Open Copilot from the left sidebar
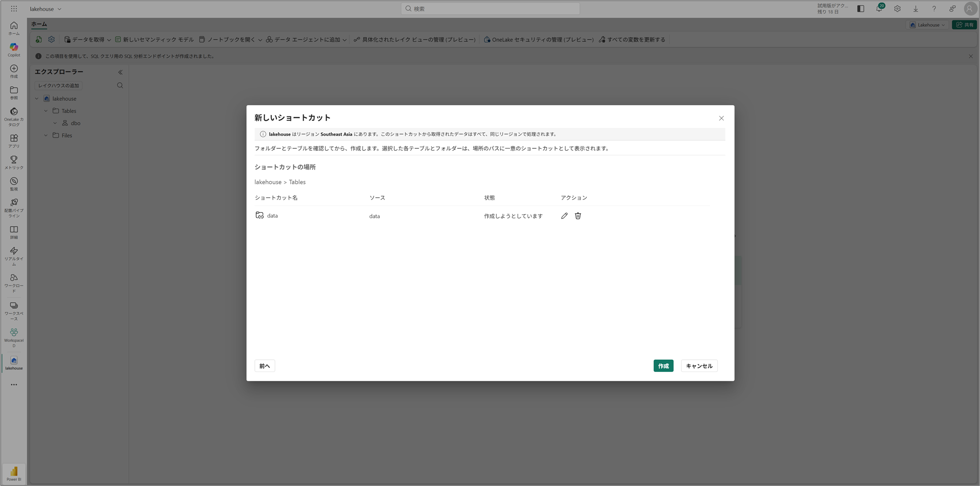Viewport: 980px width, 486px height. coord(14,49)
